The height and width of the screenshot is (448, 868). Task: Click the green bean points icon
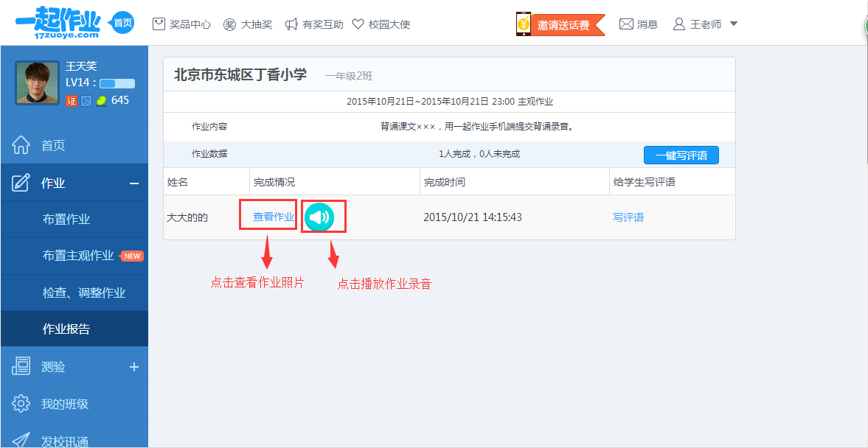(x=101, y=101)
